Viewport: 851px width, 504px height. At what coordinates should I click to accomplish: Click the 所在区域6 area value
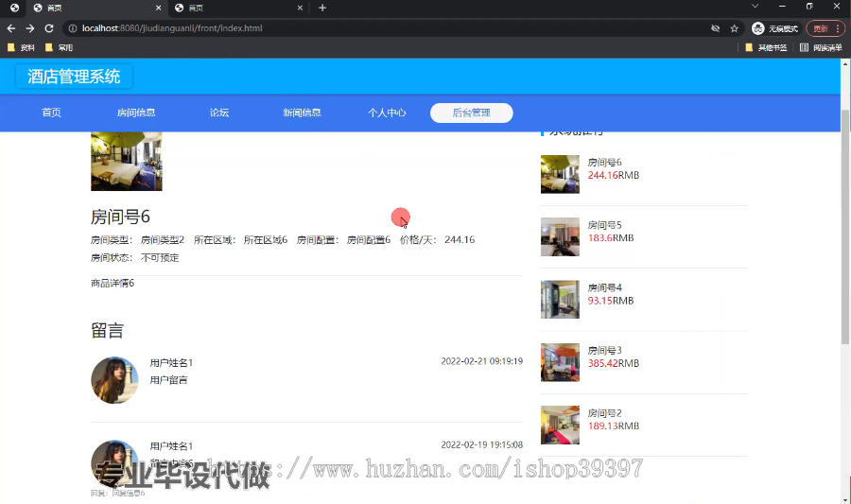coord(266,240)
